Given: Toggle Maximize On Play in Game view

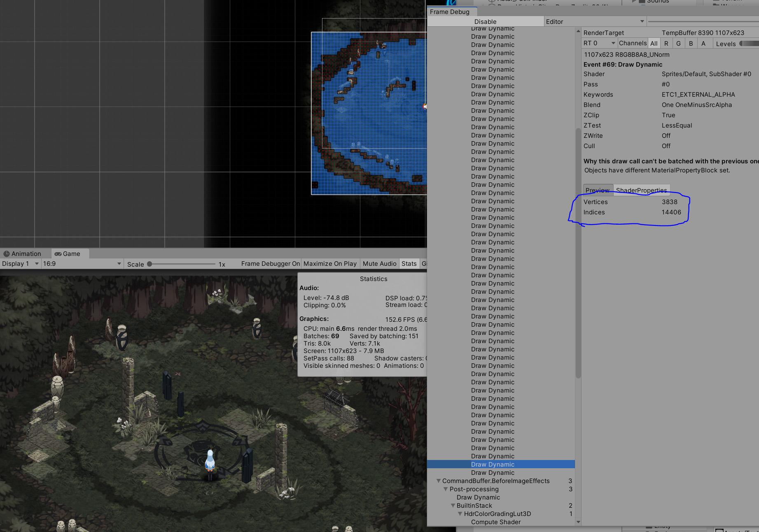Looking at the screenshot, I should pyautogui.click(x=330, y=264).
